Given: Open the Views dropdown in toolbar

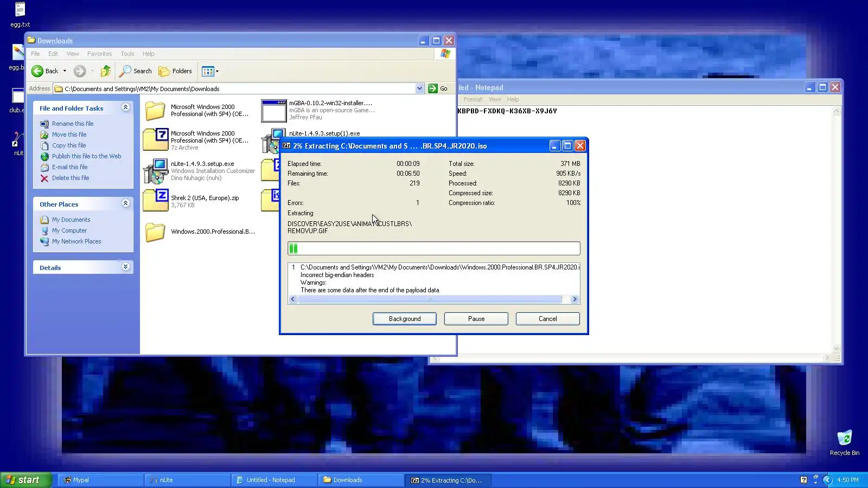Looking at the screenshot, I should point(210,71).
